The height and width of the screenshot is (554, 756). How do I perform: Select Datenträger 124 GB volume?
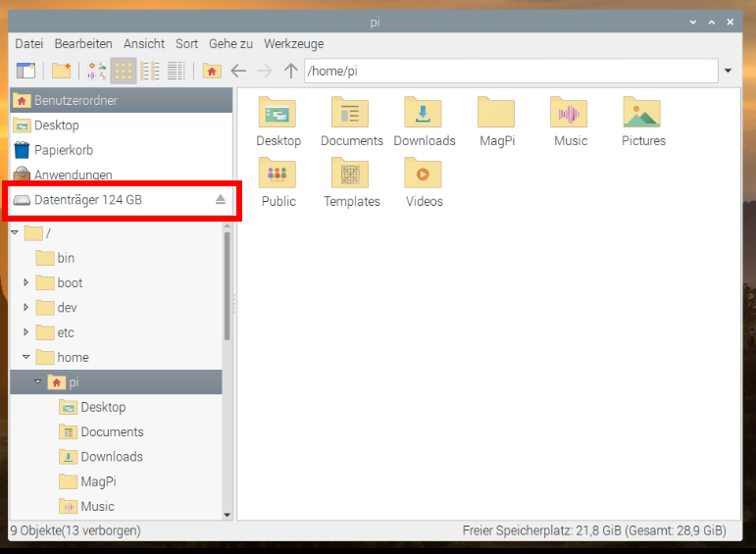(x=121, y=200)
